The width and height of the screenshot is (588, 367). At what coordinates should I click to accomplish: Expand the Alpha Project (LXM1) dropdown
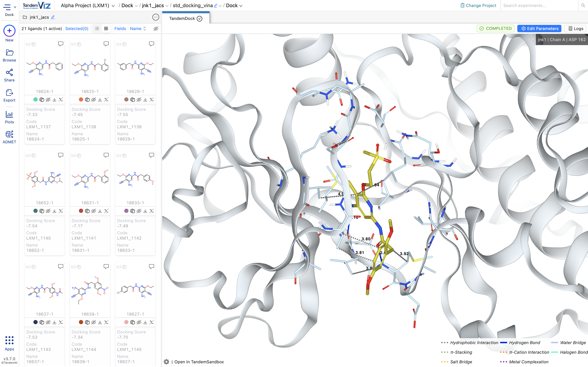point(113,5)
